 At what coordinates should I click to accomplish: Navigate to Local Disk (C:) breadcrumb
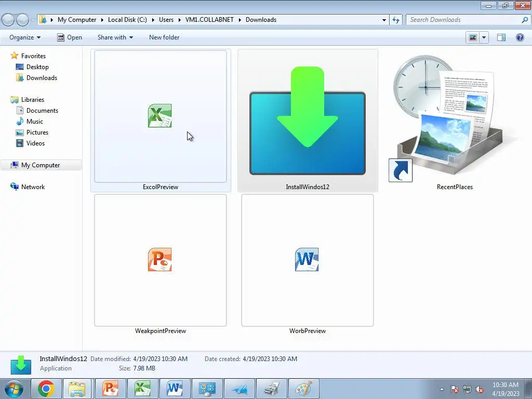[127, 20]
